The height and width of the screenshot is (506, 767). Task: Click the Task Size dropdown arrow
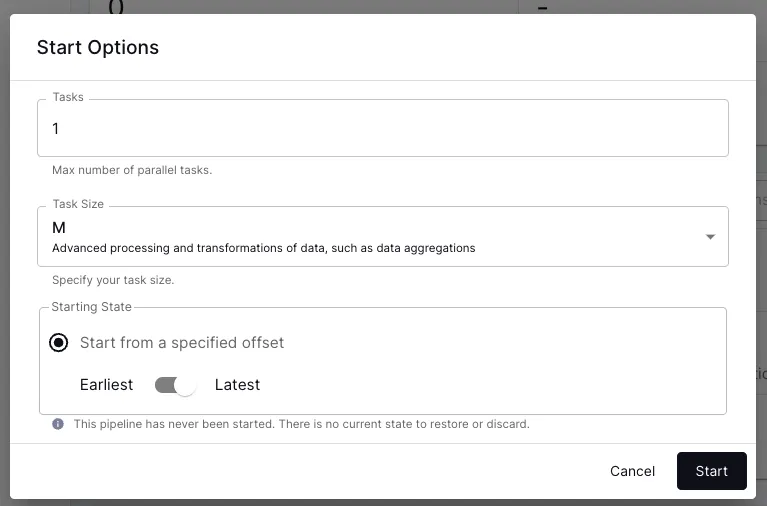point(710,237)
